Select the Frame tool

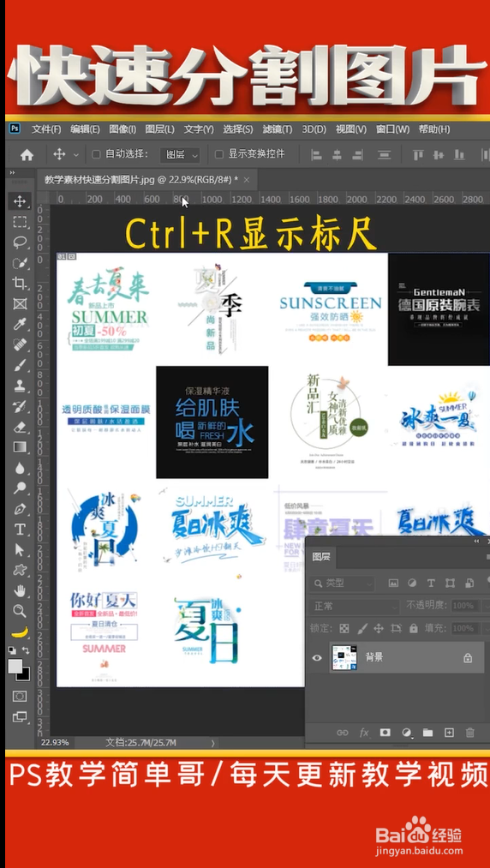coord(20,303)
